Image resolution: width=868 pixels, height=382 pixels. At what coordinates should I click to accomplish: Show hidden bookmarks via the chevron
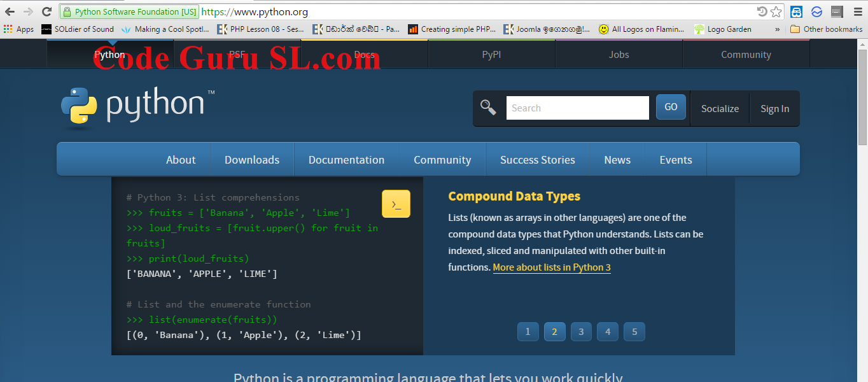pos(777,29)
